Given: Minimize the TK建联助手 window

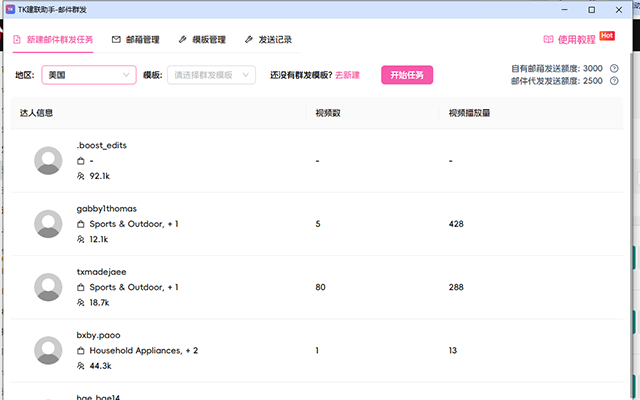Looking at the screenshot, I should (564, 9).
